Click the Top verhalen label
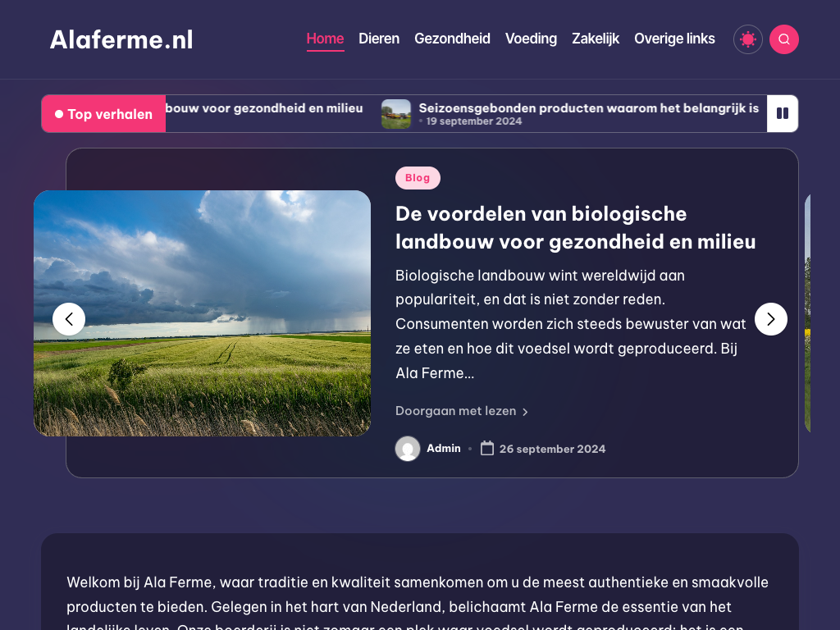 click(x=104, y=114)
